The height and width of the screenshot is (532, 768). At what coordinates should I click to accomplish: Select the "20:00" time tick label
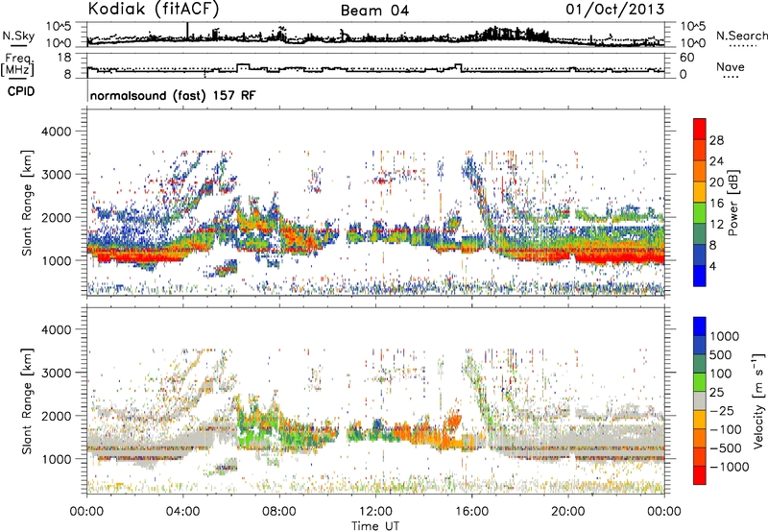pos(567,512)
